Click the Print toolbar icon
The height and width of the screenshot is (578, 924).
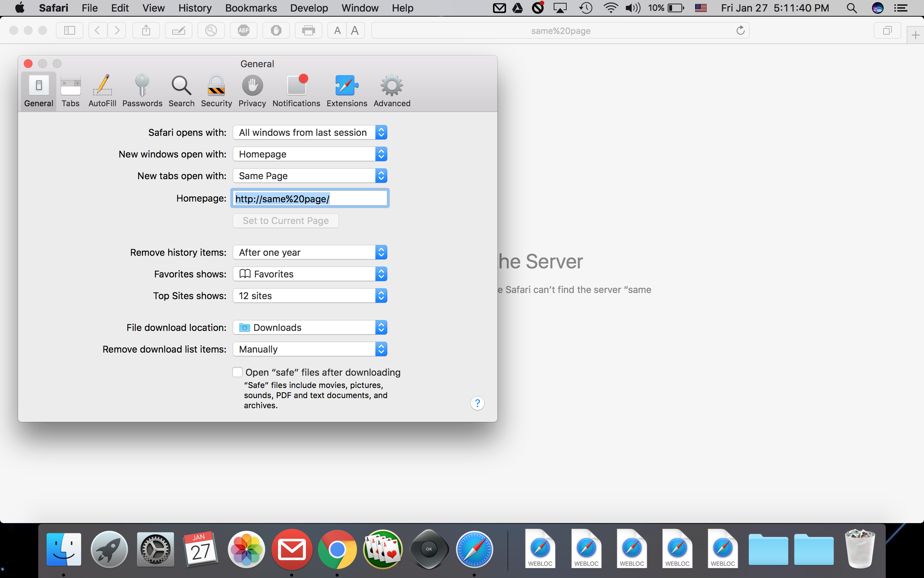tap(309, 31)
